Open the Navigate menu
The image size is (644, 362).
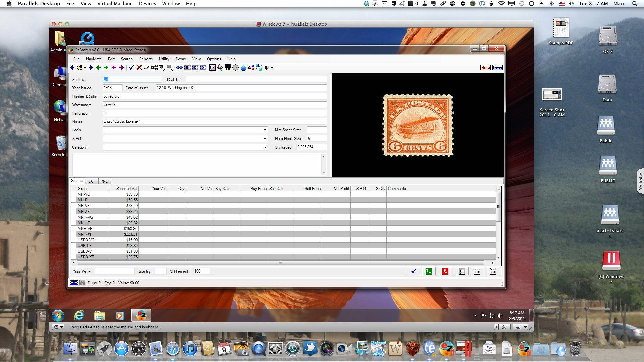coord(94,59)
